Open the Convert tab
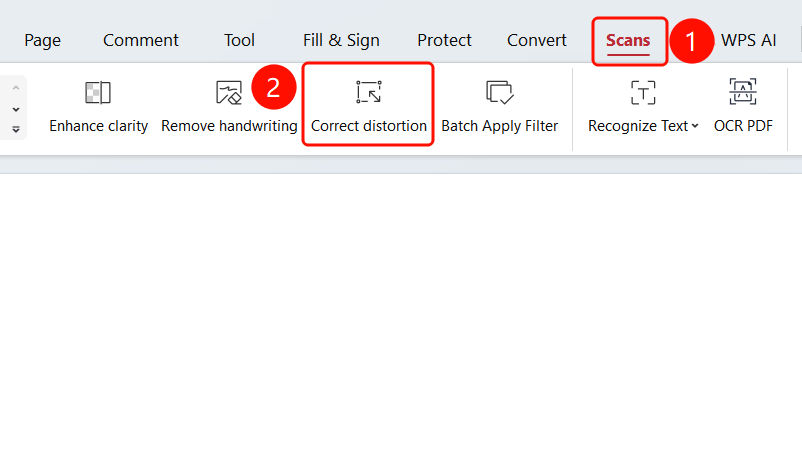The image size is (802, 451). (x=537, y=40)
